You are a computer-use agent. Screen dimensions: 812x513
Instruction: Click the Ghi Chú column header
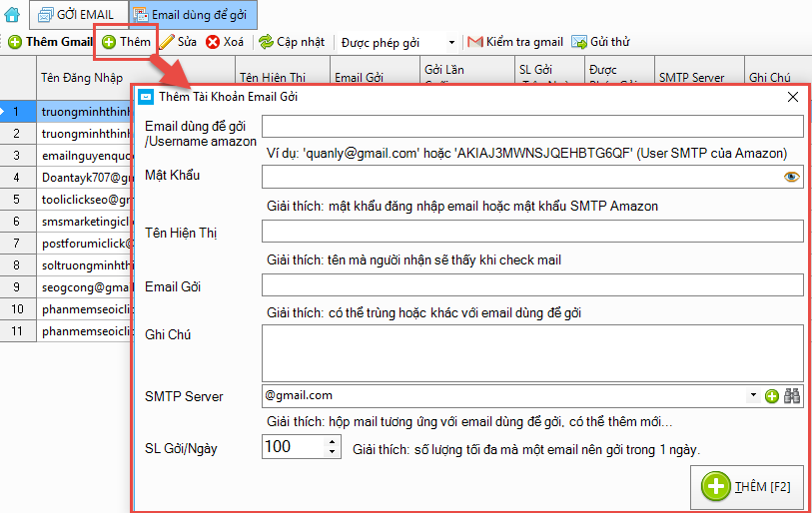point(777,71)
